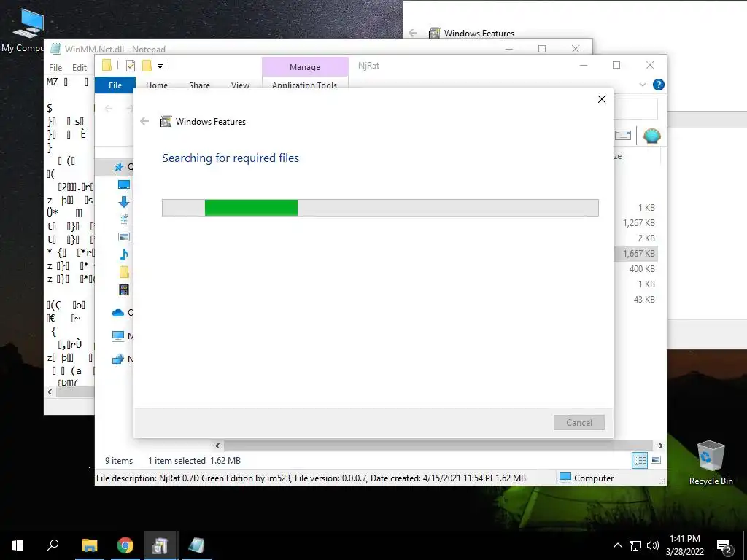Screen dimensions: 747x560
Task: Switch to details view layout button
Action: pyautogui.click(x=640, y=461)
